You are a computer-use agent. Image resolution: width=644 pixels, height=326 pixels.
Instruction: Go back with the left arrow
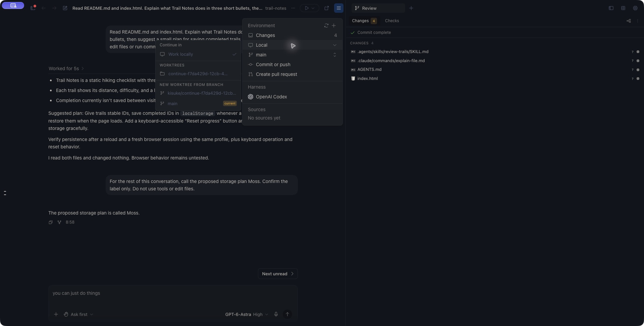click(44, 8)
